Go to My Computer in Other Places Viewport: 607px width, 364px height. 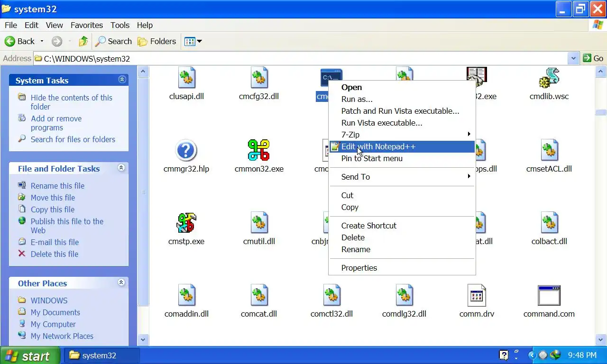point(53,324)
